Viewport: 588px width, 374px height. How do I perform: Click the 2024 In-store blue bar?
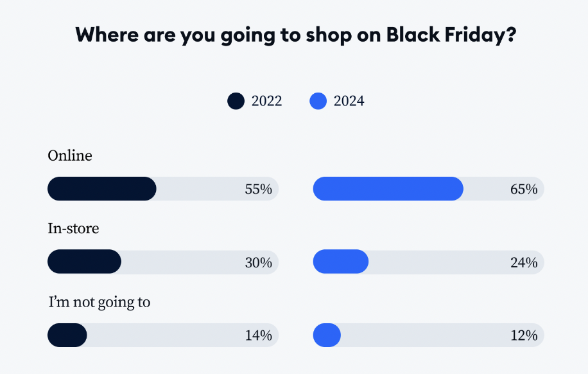(x=341, y=262)
